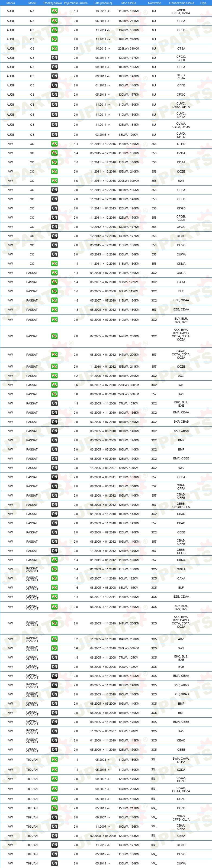Viewport: 212px width, 868px height.
Task: Click the 06.2008 -> 05.2010 date cell
Action: [x=103, y=394]
